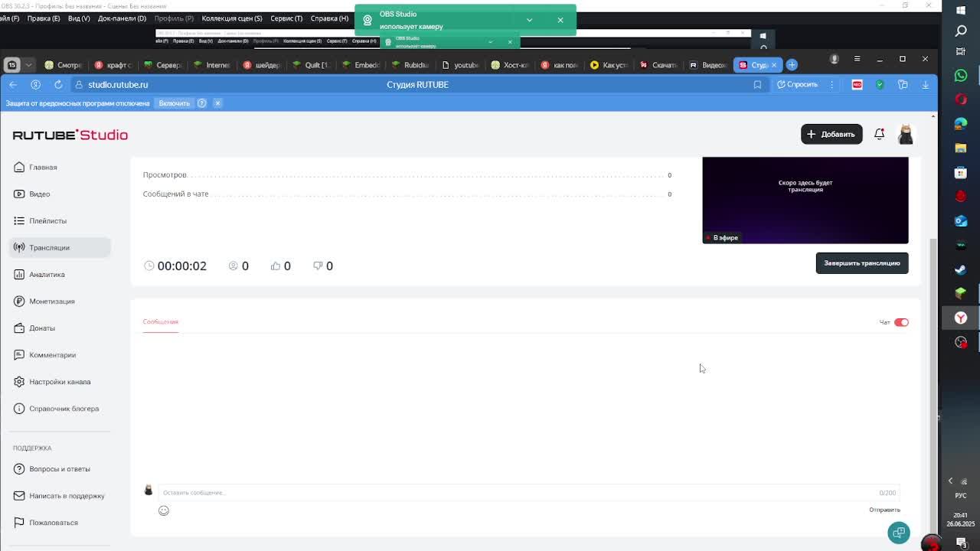Click the browser reload icon
Viewport: 980px width, 551px height.
(x=58, y=84)
